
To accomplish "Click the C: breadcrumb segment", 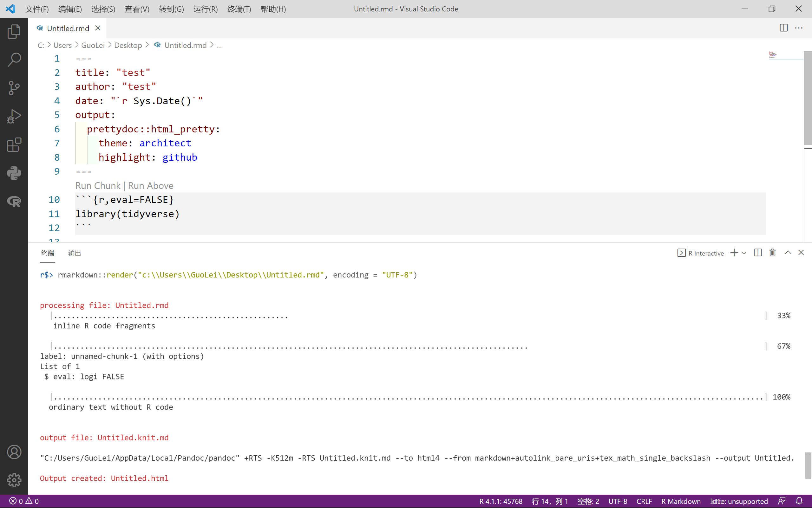I will click(41, 45).
